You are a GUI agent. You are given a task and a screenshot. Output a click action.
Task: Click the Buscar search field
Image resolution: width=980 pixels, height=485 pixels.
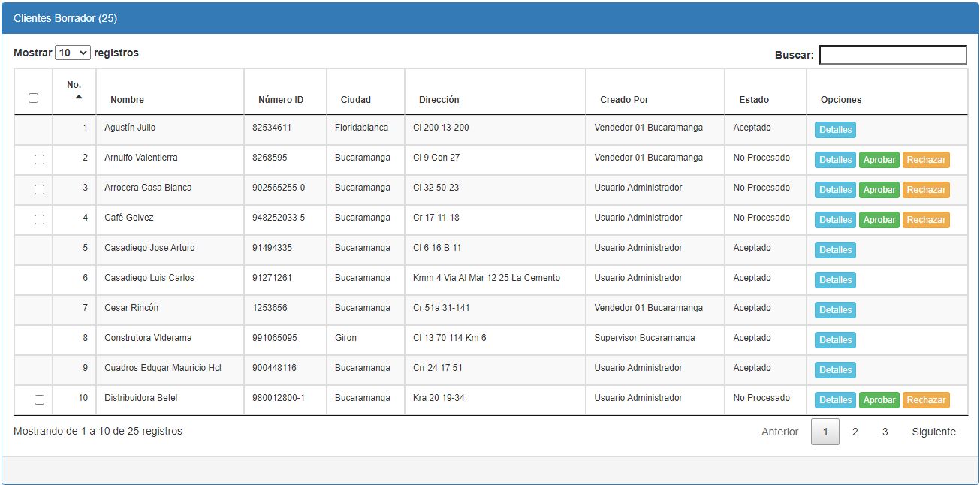(x=892, y=55)
